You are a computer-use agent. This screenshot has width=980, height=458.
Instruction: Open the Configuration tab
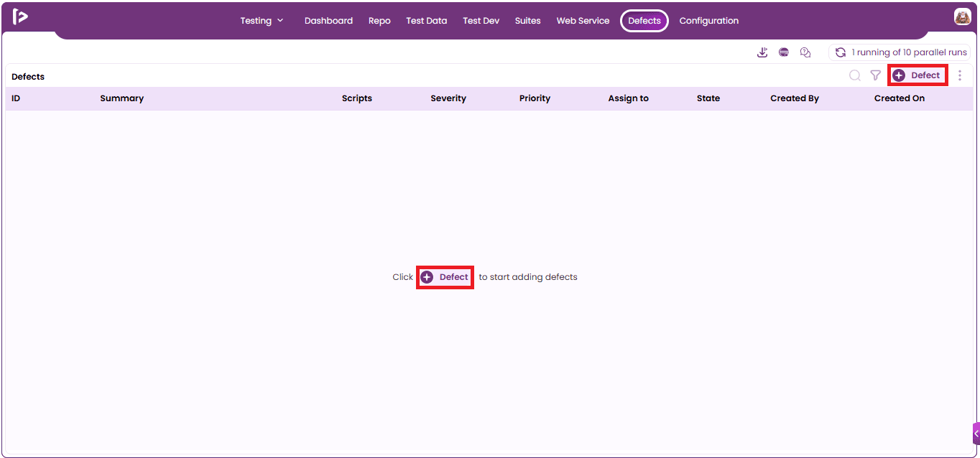(708, 21)
